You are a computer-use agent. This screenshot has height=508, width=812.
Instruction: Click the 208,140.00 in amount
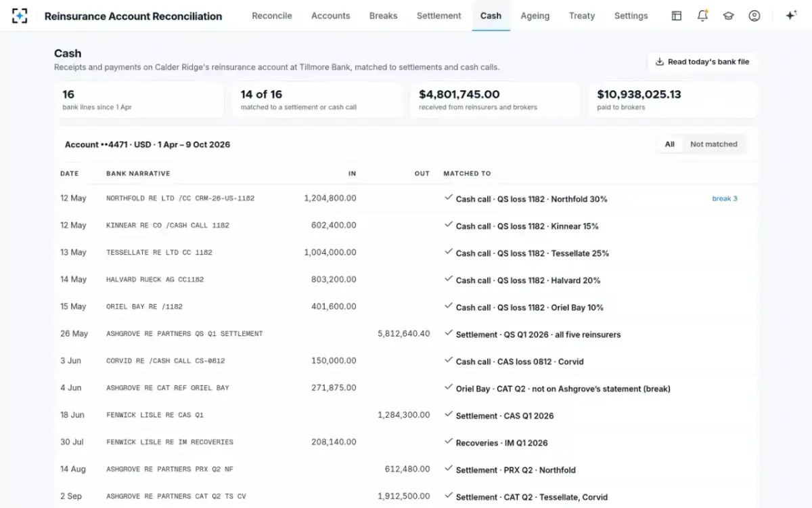[x=334, y=442]
